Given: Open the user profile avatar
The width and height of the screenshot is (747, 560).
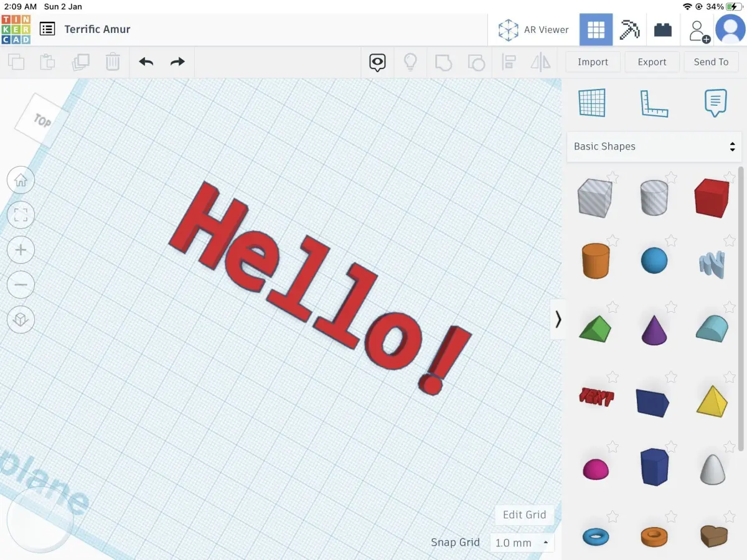Looking at the screenshot, I should [x=730, y=29].
